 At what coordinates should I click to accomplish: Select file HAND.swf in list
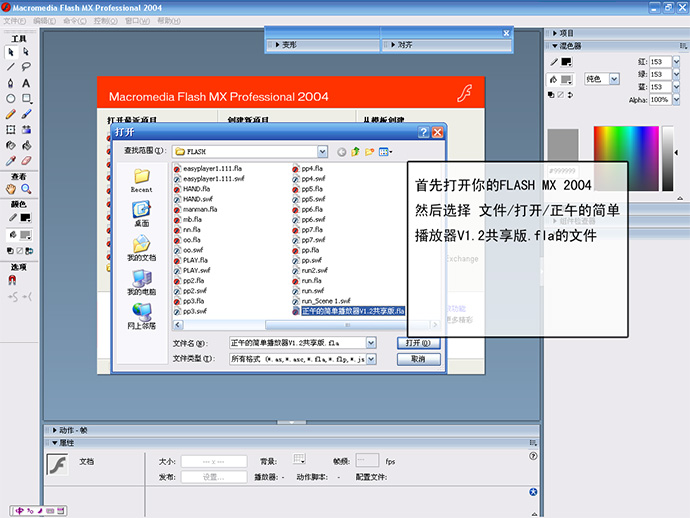coord(194,199)
